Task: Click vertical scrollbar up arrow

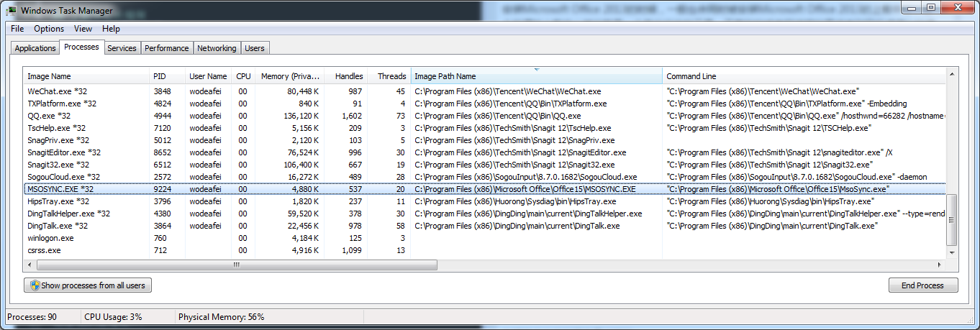Action: (951, 74)
